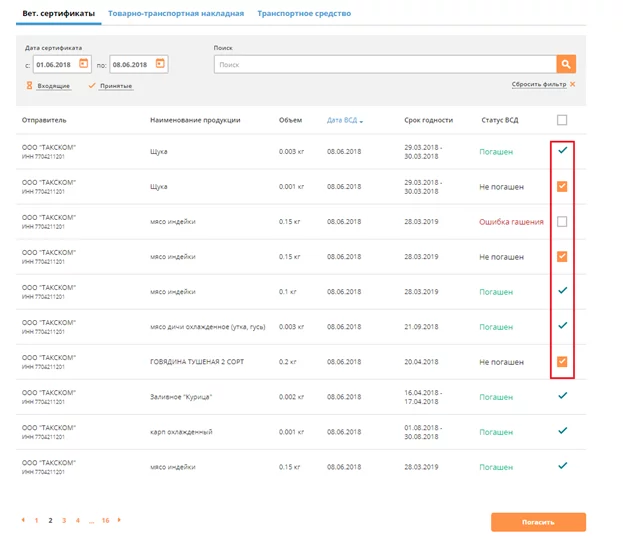Viewport: 623px width, 540px height.
Task: Go to page 3 in pagination
Action: 64,521
